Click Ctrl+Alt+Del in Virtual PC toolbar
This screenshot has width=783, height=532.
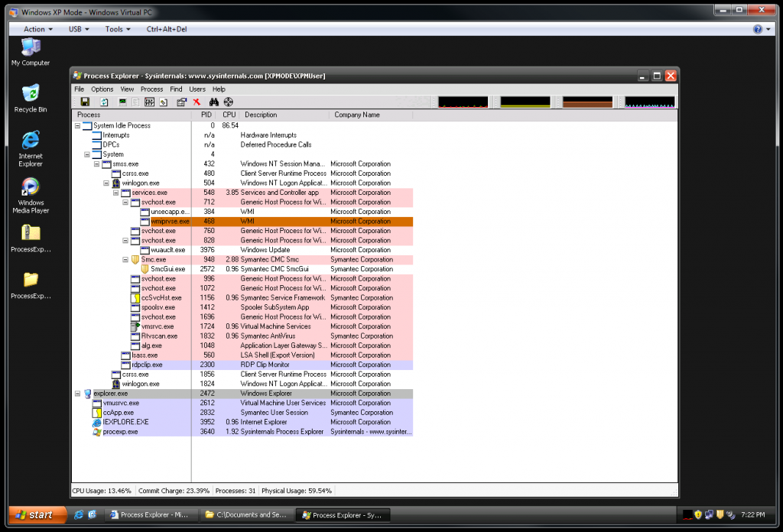pos(167,29)
